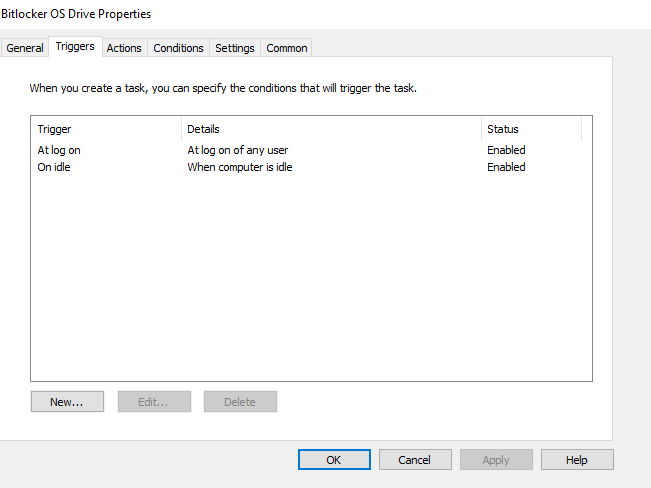Image resolution: width=651 pixels, height=488 pixels.
Task: Click the greyed Delete button
Action: (x=240, y=402)
